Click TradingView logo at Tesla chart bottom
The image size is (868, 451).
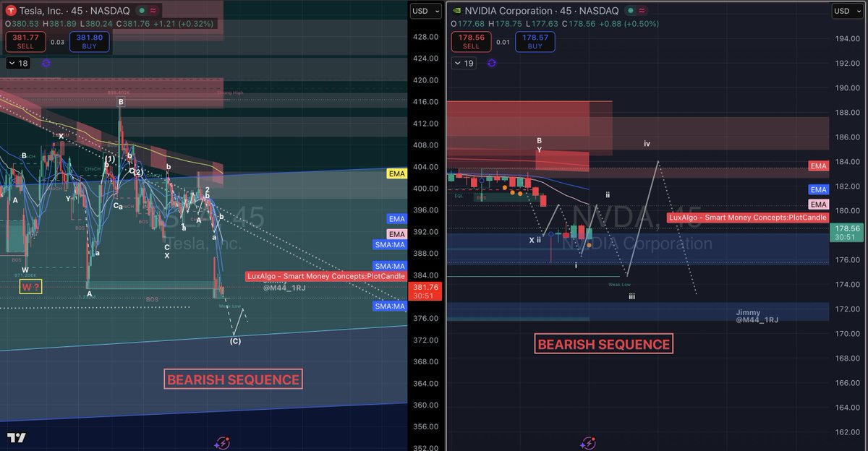point(17,438)
